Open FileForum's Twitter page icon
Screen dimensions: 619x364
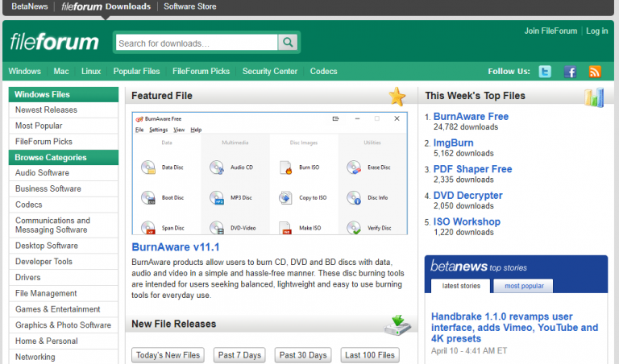(546, 72)
